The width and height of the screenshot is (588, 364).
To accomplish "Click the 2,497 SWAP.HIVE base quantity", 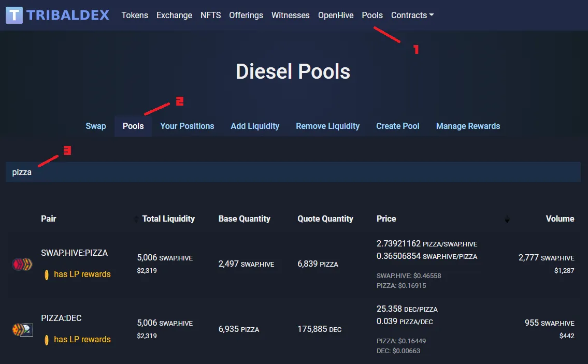I will coord(246,264).
